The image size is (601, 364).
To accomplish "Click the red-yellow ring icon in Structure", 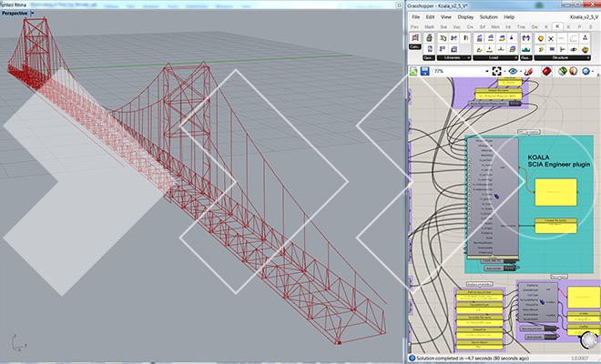I will (585, 49).
